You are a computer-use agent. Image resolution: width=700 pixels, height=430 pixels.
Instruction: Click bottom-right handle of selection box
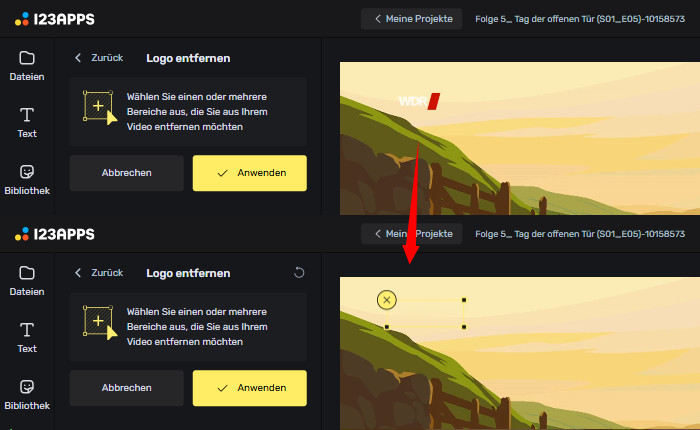(x=464, y=327)
